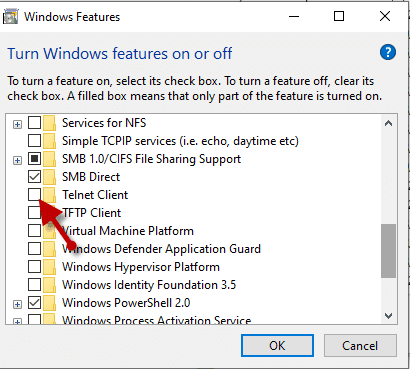Select the 'SMB Direct' label
The height and width of the screenshot is (369, 410).
tap(91, 177)
